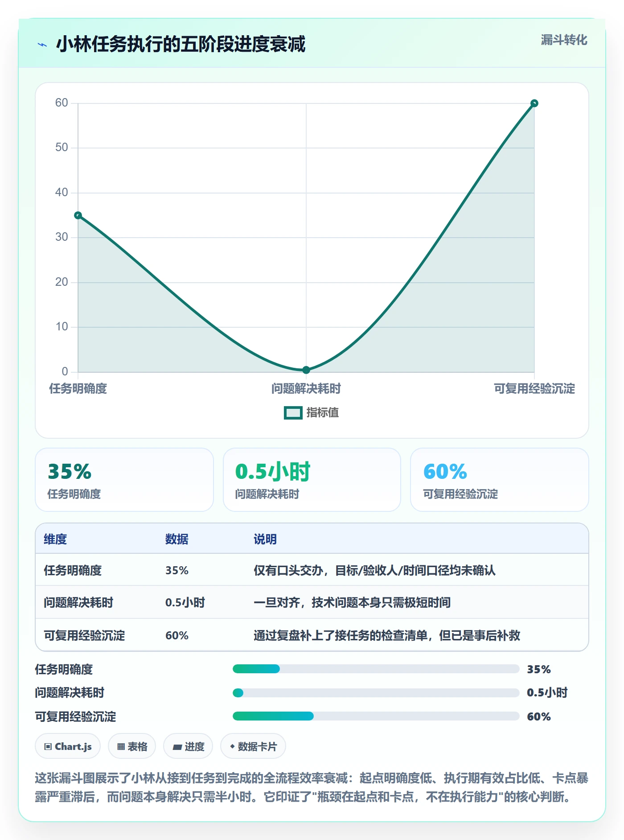The width and height of the screenshot is (624, 840).
Task: Click the 漏斗转化 tag in header
Action: point(564,40)
